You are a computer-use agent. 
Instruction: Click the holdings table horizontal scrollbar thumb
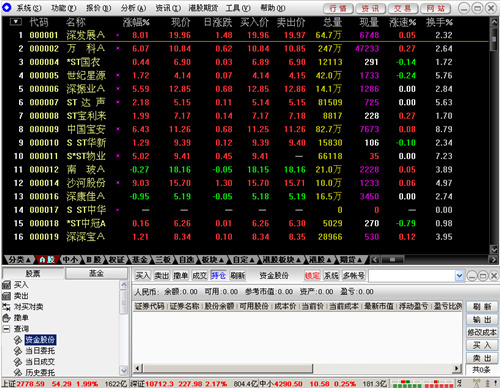click(228, 368)
